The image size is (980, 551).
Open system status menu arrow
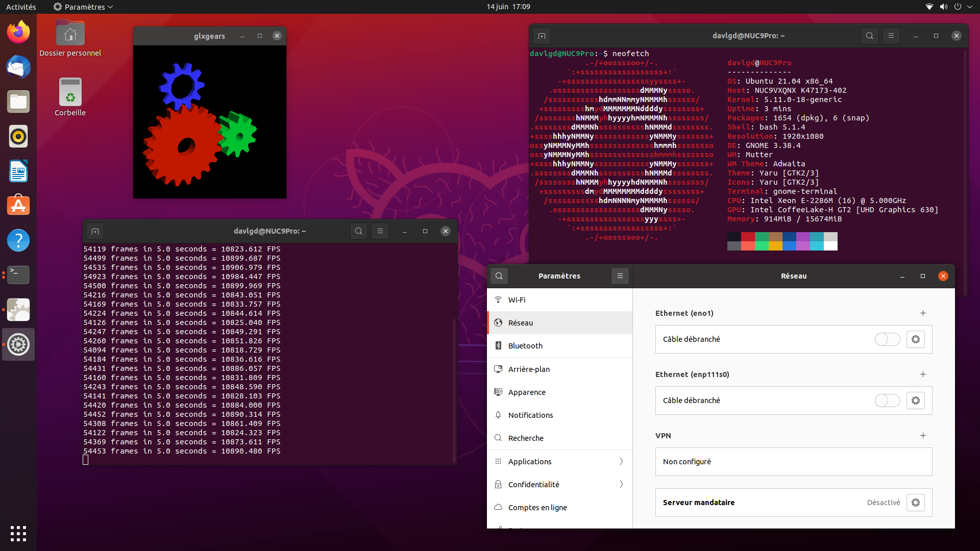970,7
